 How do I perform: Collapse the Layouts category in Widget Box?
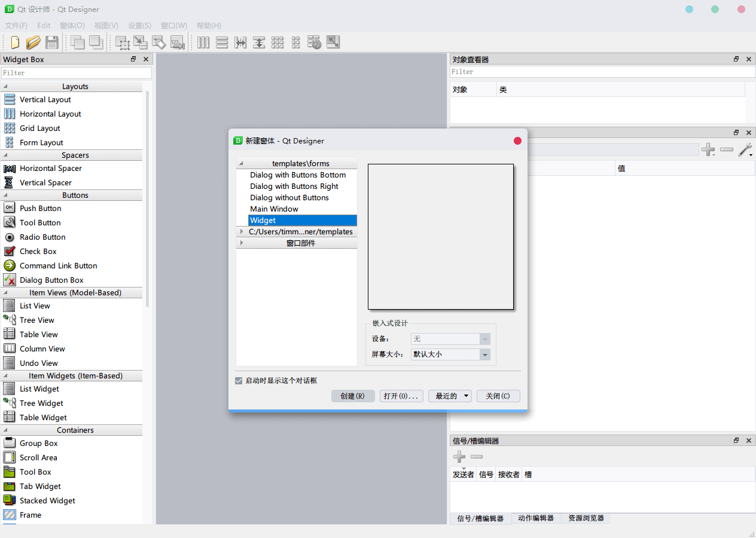coord(5,86)
